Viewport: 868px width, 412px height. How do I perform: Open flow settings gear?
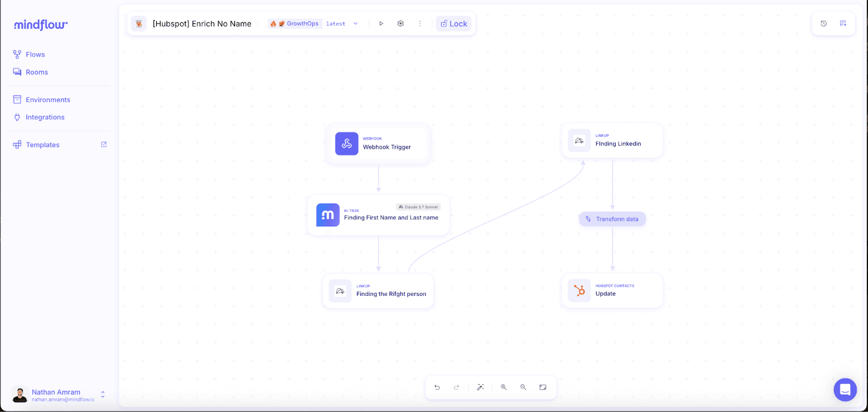[x=400, y=24]
